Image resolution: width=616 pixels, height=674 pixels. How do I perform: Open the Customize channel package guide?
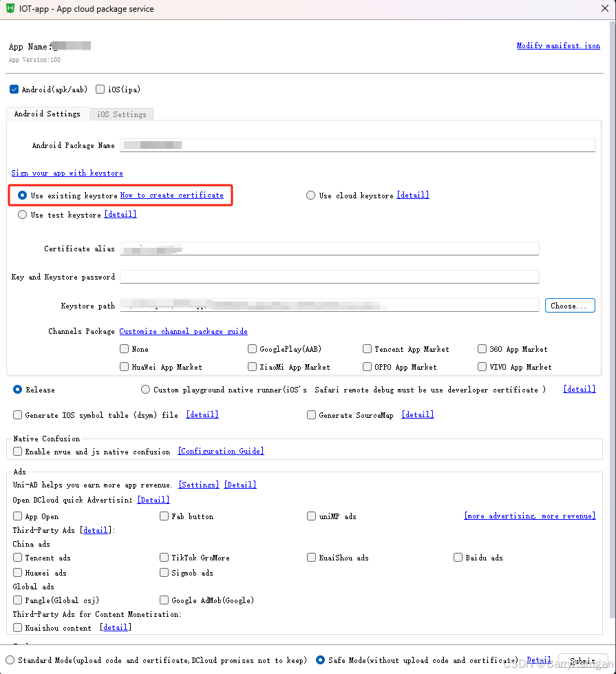click(x=183, y=331)
